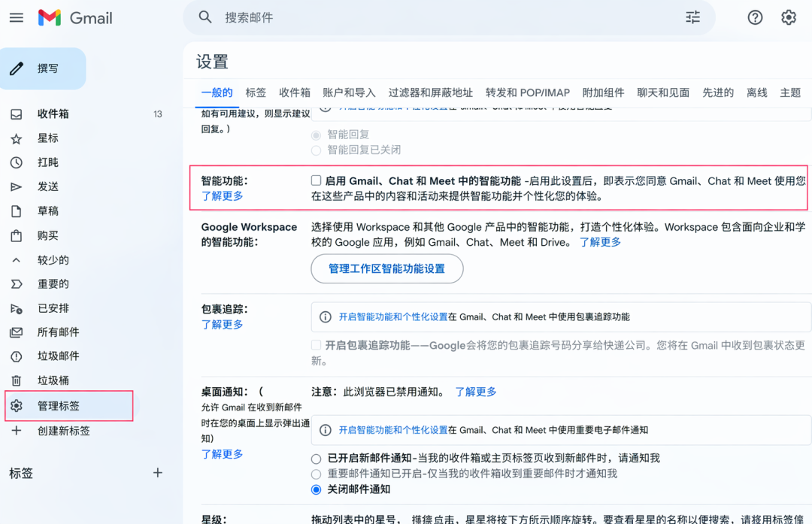Click the pencil icon on 撰写

17,68
